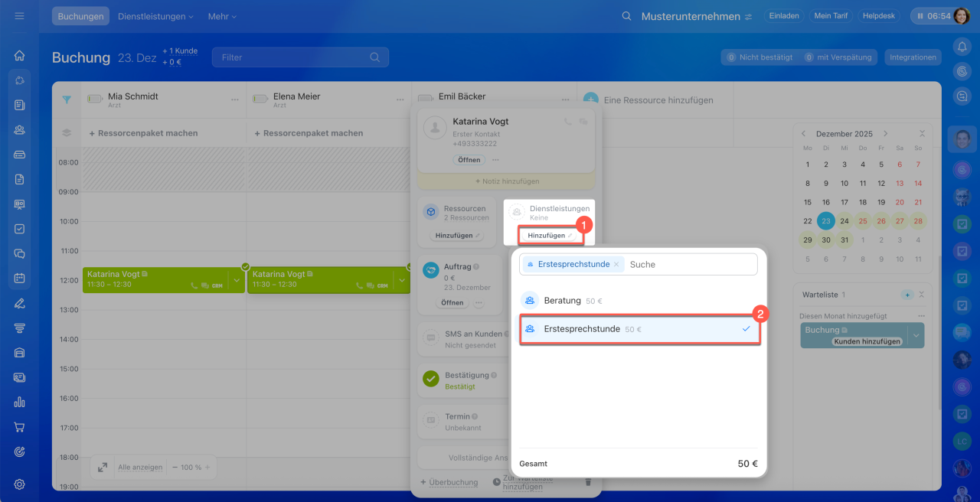980x502 pixels.
Task: Switch to the Buchungen tab
Action: tap(80, 16)
